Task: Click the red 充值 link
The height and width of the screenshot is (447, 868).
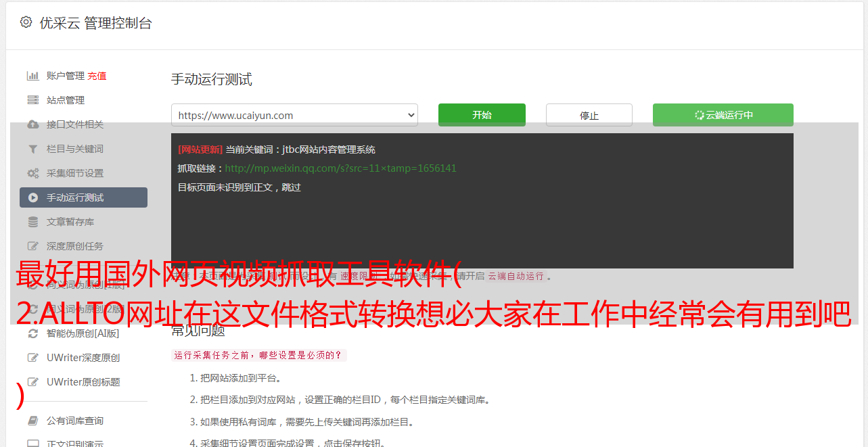Action: (97, 76)
